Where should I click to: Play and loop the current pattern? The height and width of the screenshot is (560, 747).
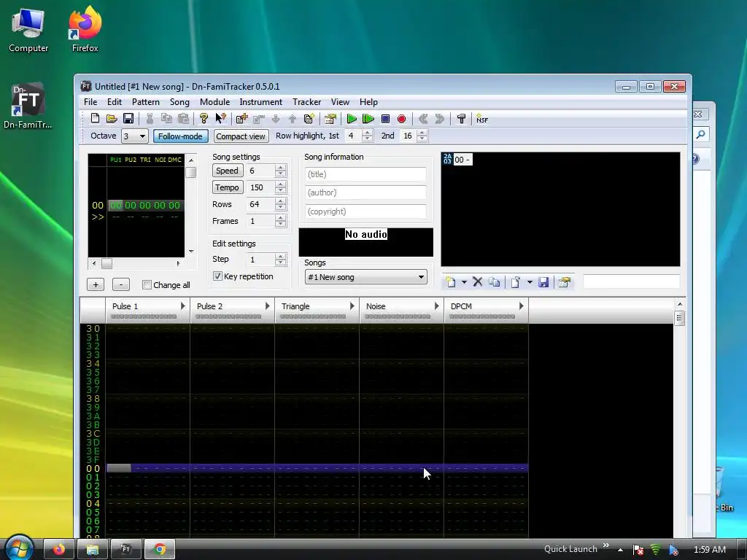coord(368,119)
